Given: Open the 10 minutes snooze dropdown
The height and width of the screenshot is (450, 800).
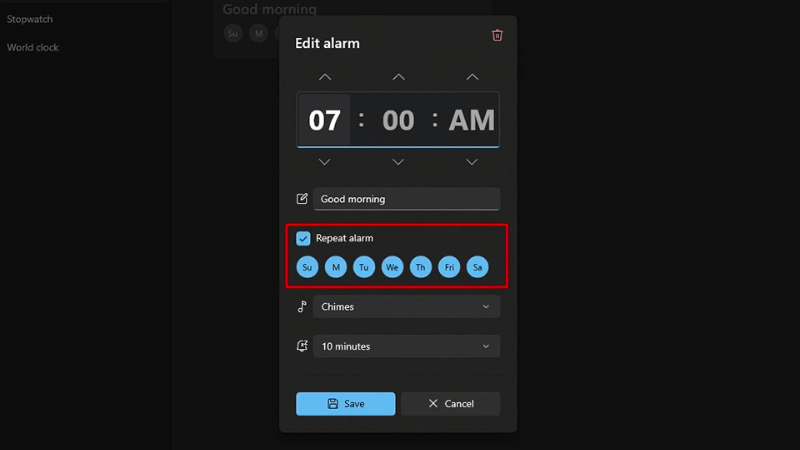Looking at the screenshot, I should [x=407, y=346].
